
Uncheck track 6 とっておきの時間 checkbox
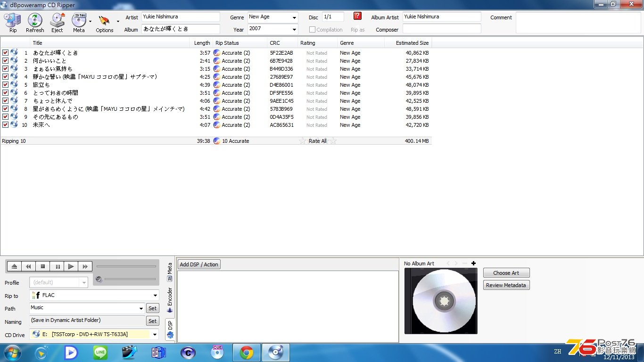coord(5,93)
